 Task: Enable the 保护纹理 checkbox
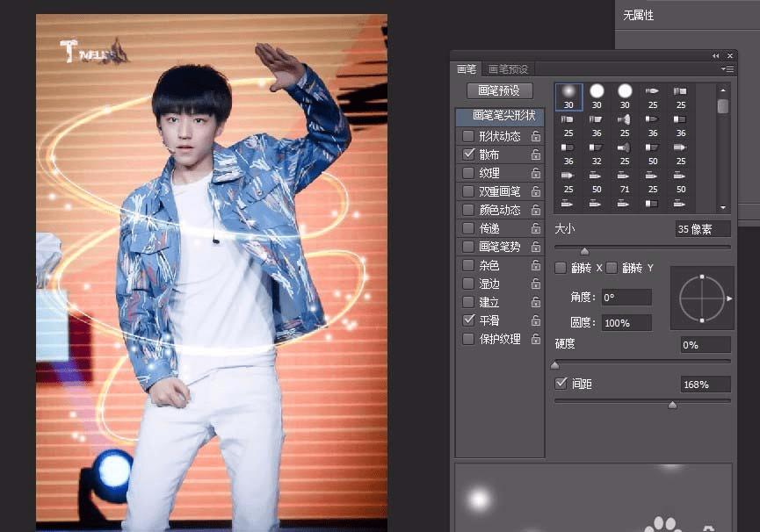click(468, 339)
